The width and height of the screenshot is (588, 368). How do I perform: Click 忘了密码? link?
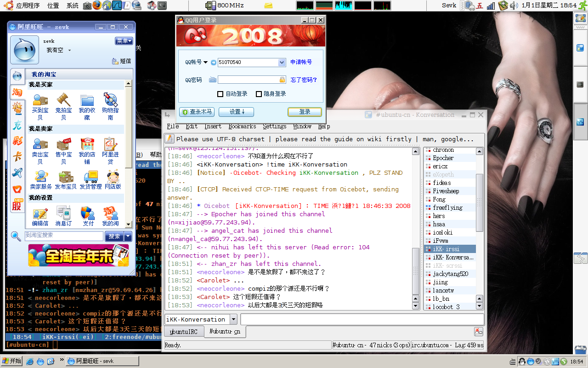pyautogui.click(x=304, y=80)
